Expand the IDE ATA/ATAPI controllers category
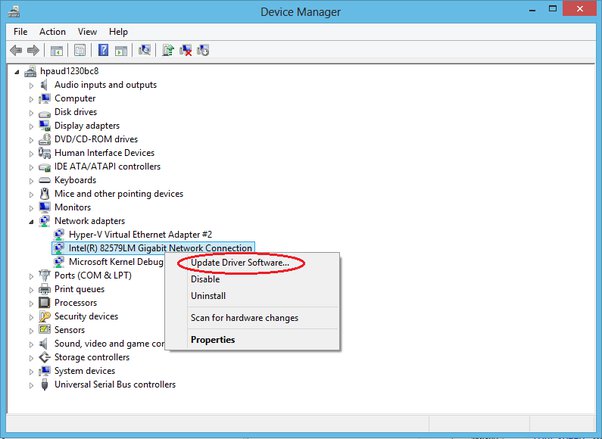Screen dimensions: 602x439 (31, 167)
